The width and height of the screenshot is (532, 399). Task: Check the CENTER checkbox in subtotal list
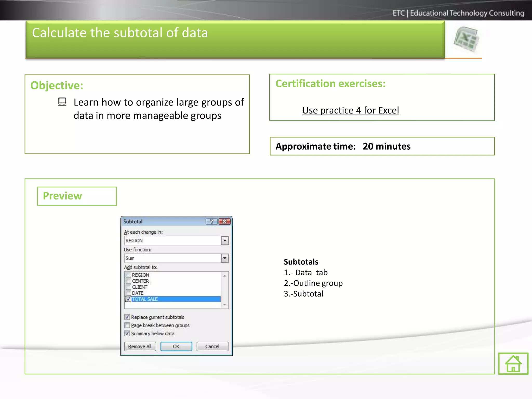tap(128, 281)
